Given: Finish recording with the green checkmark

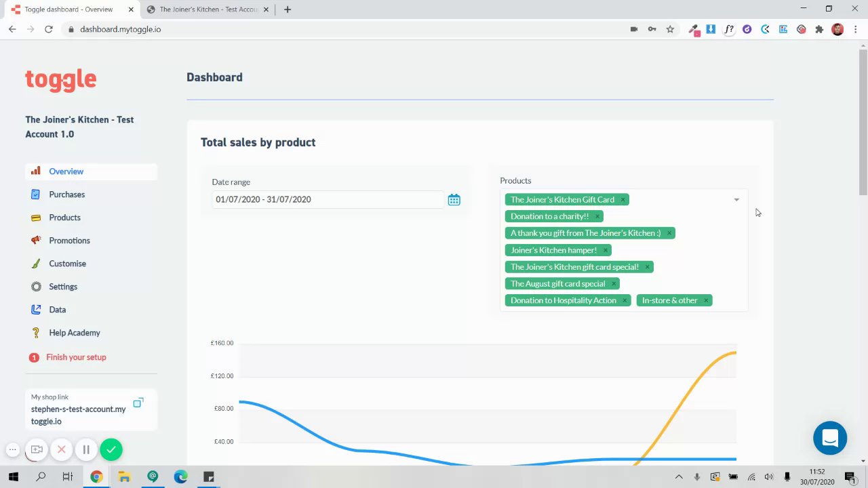Looking at the screenshot, I should pyautogui.click(x=111, y=449).
